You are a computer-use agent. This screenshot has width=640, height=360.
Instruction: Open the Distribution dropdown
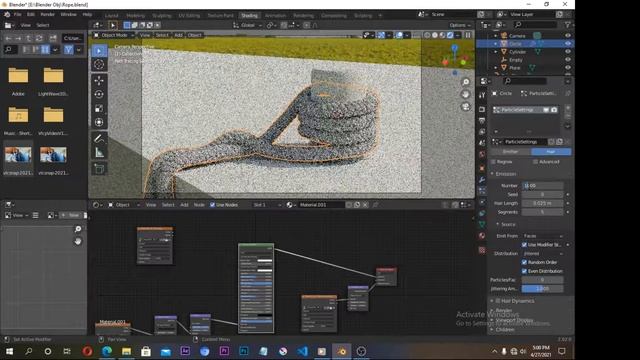(x=542, y=253)
